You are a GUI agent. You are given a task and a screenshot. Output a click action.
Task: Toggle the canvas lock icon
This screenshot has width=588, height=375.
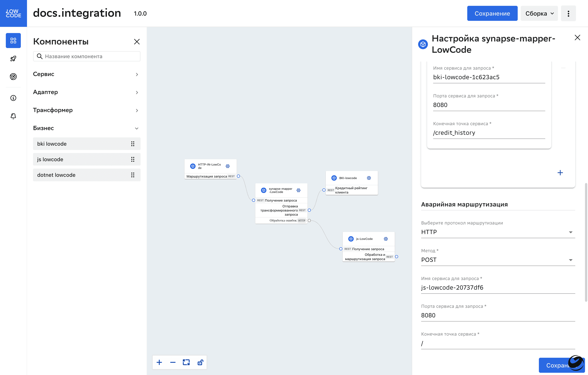pos(200,363)
